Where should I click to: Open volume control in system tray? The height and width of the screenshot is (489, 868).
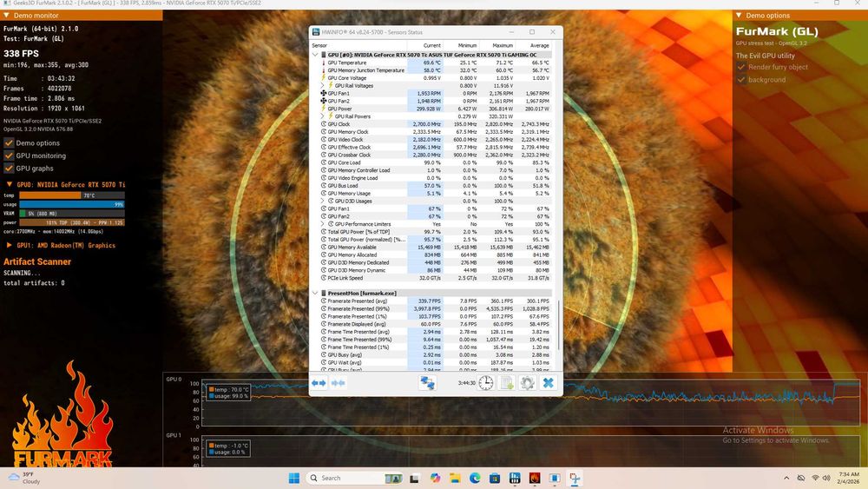click(x=826, y=478)
